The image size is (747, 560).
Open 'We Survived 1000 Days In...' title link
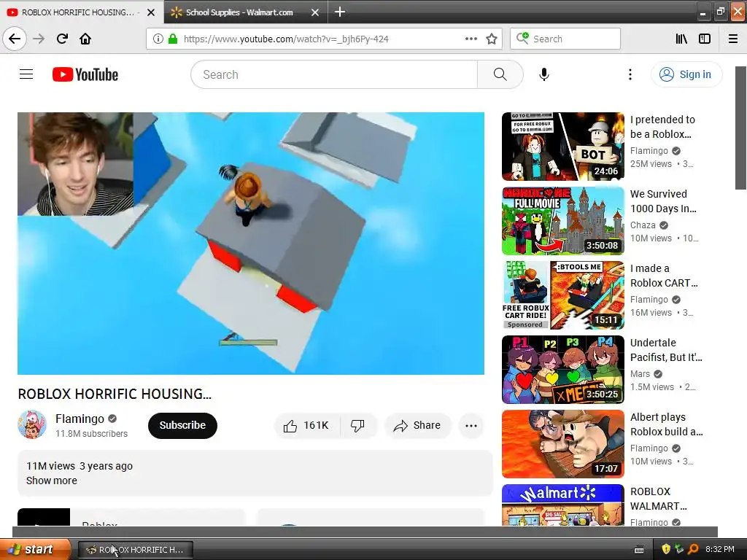[663, 201]
